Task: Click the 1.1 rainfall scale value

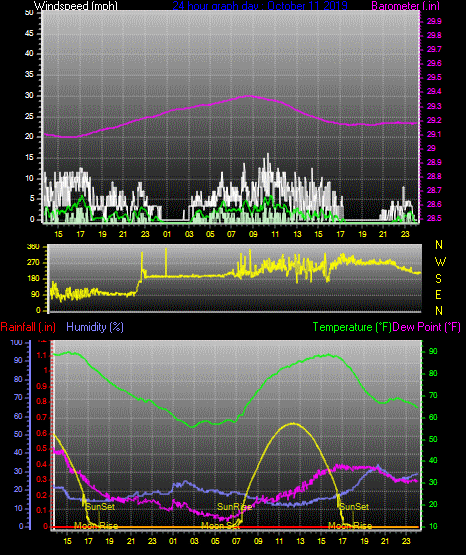Action: pos(42,355)
